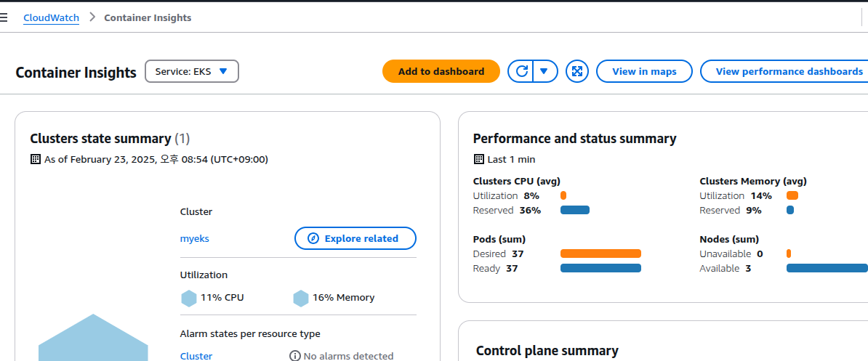Open the hamburger navigation menu
The height and width of the screenshot is (361, 868).
pos(4,17)
